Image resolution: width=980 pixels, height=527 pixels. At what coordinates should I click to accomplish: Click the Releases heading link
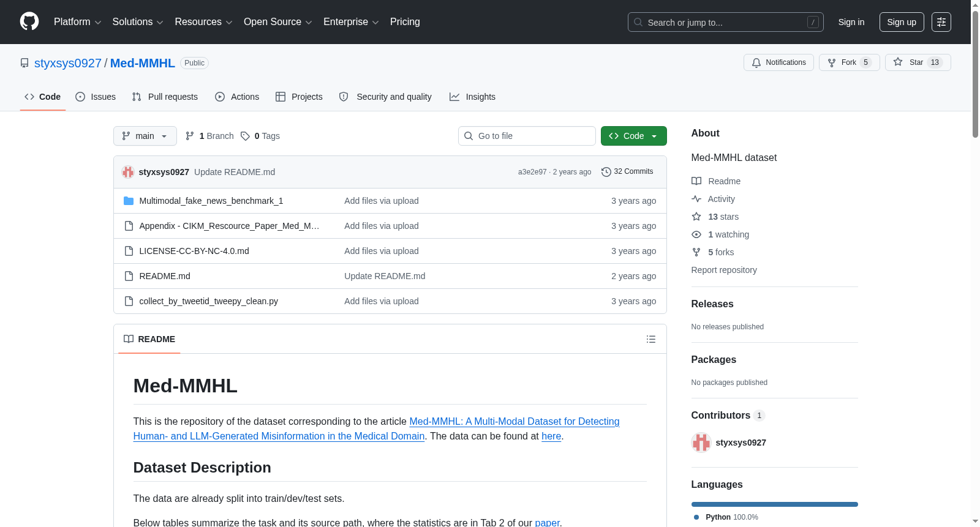[712, 304]
